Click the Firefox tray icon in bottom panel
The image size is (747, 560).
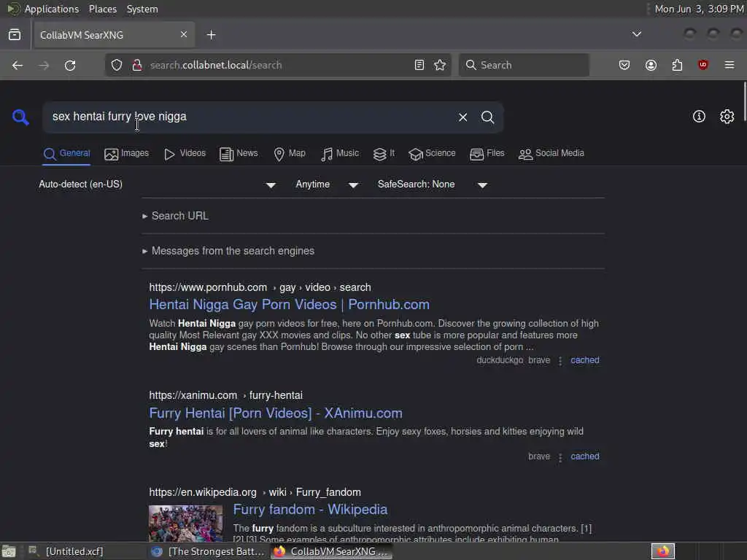663,551
